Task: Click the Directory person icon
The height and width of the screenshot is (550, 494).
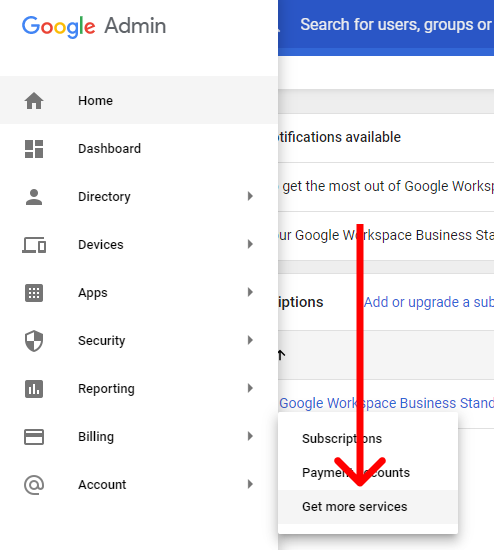Action: pyautogui.click(x=34, y=197)
